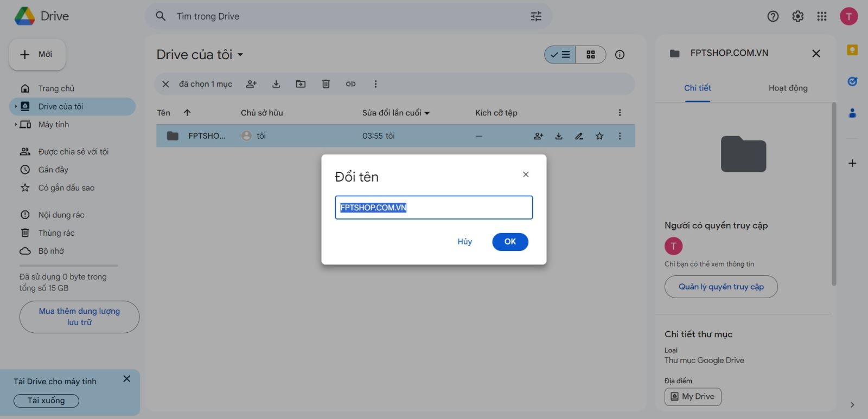Delete selected item with trash icon
This screenshot has height=419, width=868.
click(325, 84)
